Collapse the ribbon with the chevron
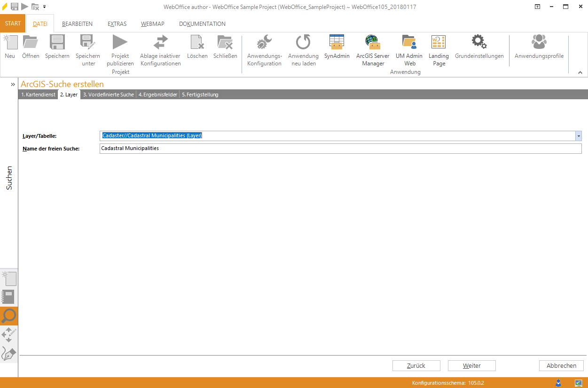The height and width of the screenshot is (388, 588). [x=580, y=72]
